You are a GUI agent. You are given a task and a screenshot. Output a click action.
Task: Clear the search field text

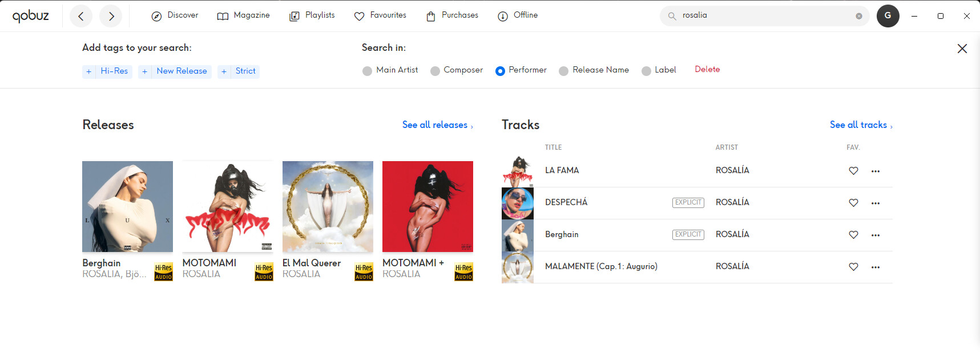click(x=858, y=16)
